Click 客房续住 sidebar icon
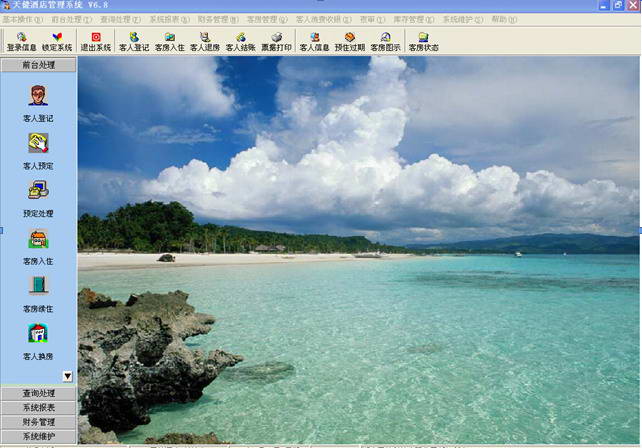The image size is (642, 448). coord(38,294)
